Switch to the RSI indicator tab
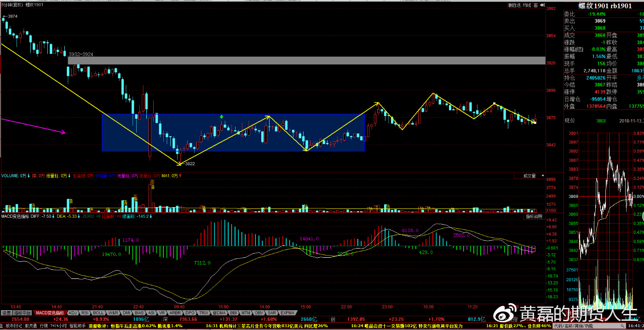Image resolution: width=644 pixels, height=330 pixels. point(85,313)
